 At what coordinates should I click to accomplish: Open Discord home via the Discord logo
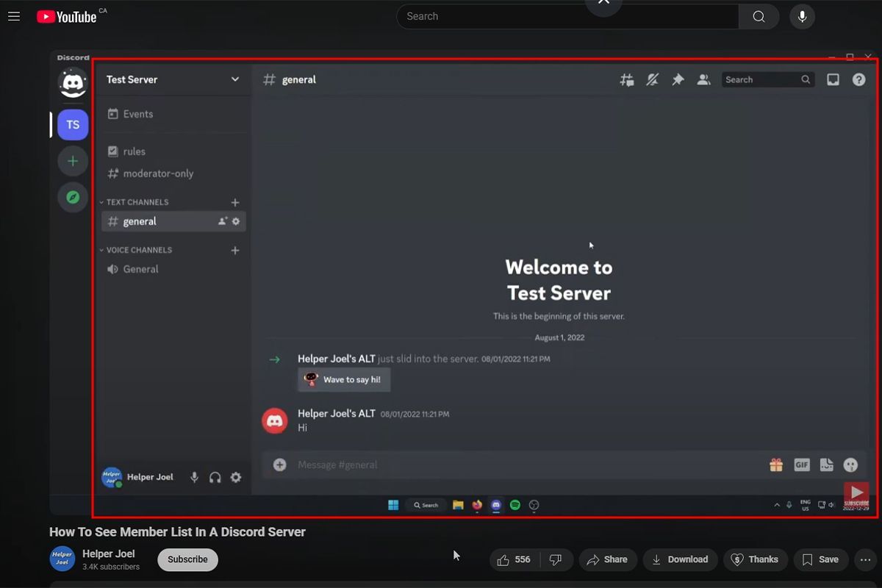tap(73, 82)
